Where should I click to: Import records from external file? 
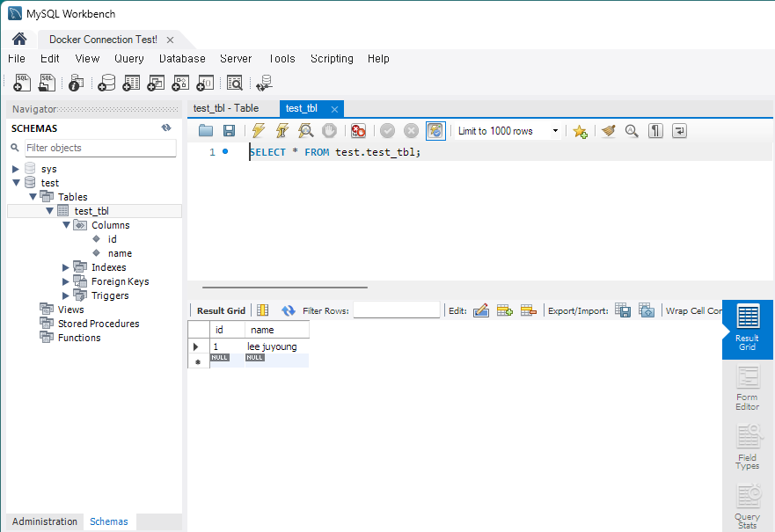pos(647,310)
